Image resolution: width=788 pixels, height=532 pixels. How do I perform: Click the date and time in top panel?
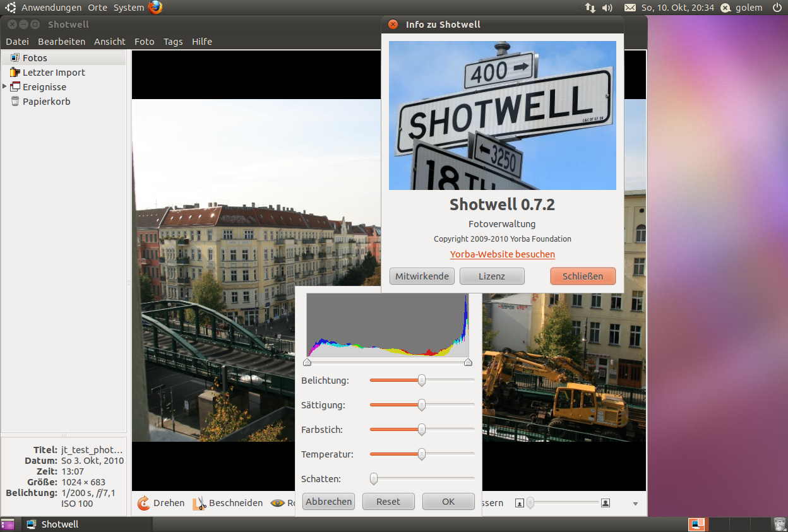pos(678,8)
